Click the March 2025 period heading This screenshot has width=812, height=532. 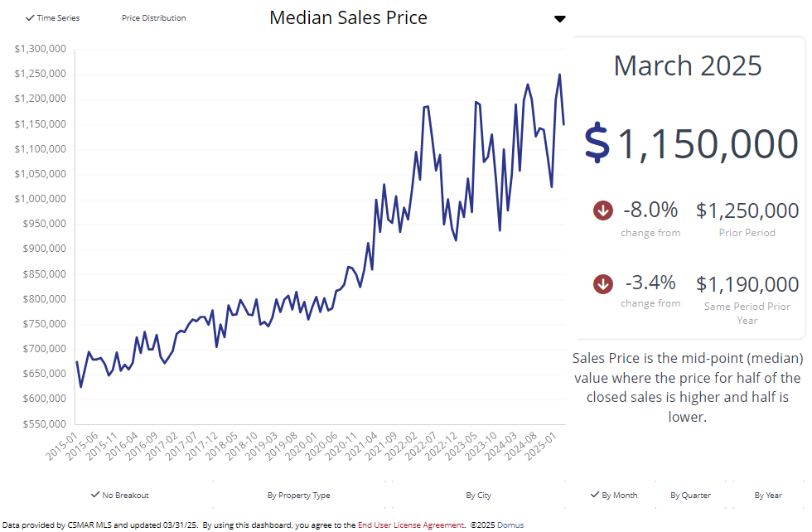(688, 65)
